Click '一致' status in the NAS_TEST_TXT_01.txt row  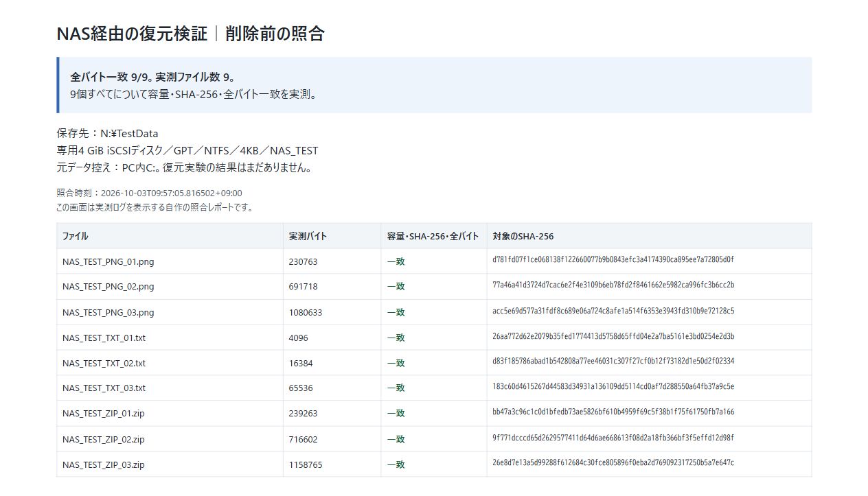tap(396, 338)
